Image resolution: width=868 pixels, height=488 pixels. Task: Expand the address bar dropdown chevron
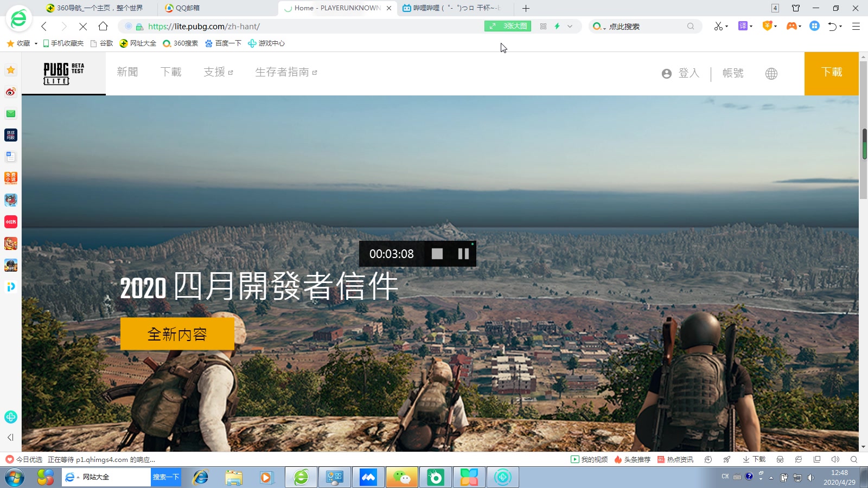[x=570, y=26]
